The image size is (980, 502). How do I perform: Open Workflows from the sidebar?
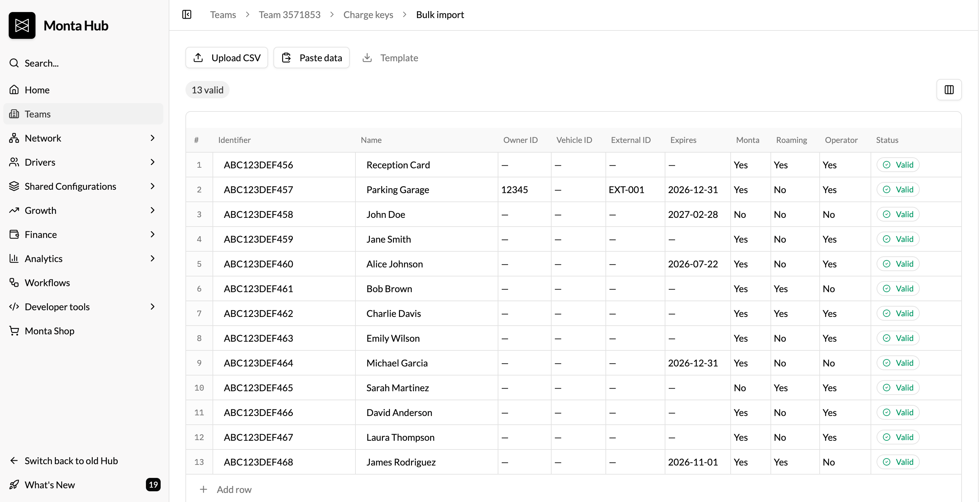coord(83,282)
